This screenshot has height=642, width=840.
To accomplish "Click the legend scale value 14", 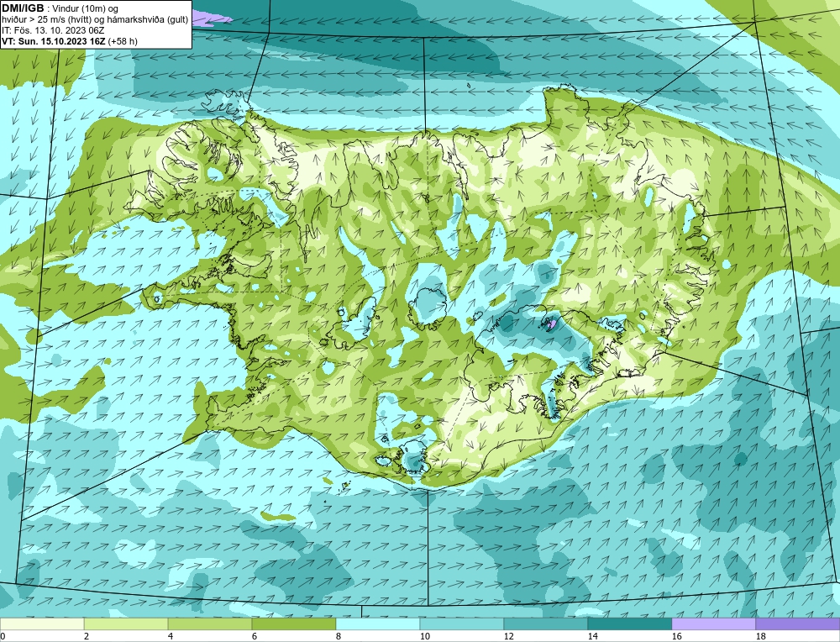I will pyautogui.click(x=592, y=636).
